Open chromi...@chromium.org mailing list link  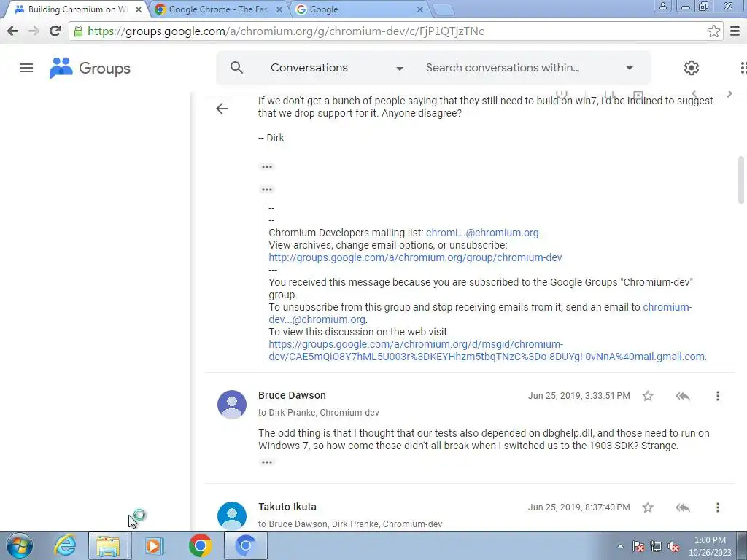click(482, 233)
